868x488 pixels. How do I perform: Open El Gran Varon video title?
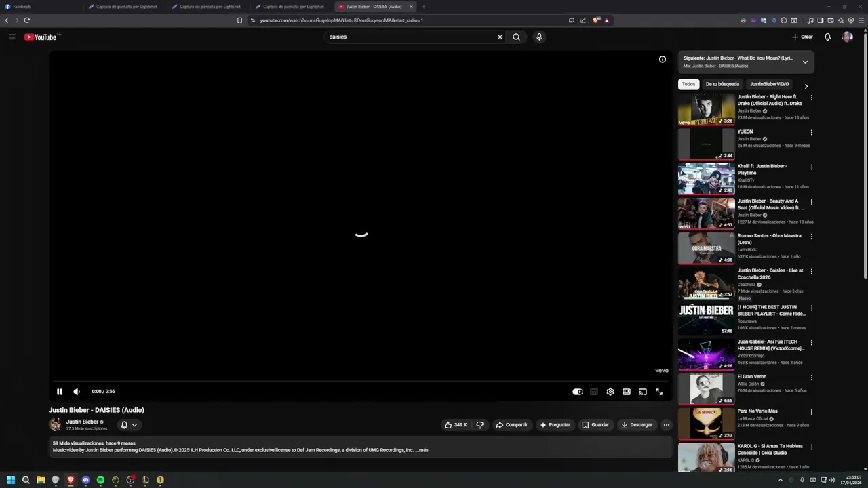click(x=752, y=377)
